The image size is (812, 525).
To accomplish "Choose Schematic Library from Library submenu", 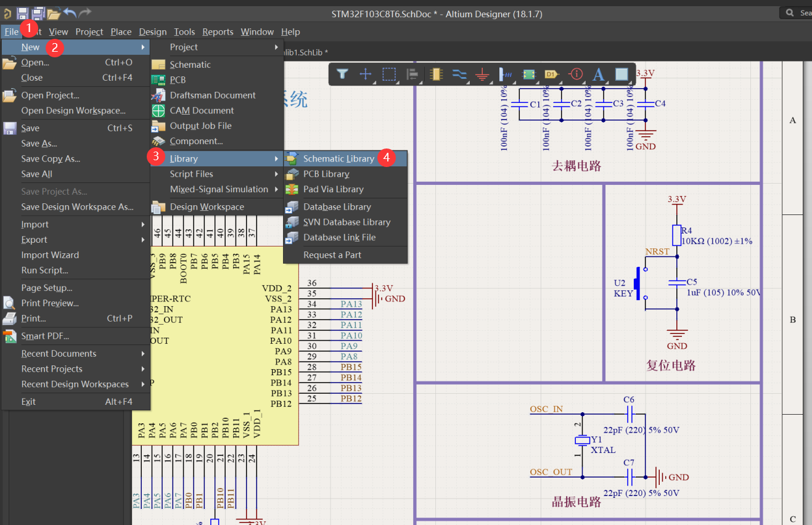I will point(338,158).
